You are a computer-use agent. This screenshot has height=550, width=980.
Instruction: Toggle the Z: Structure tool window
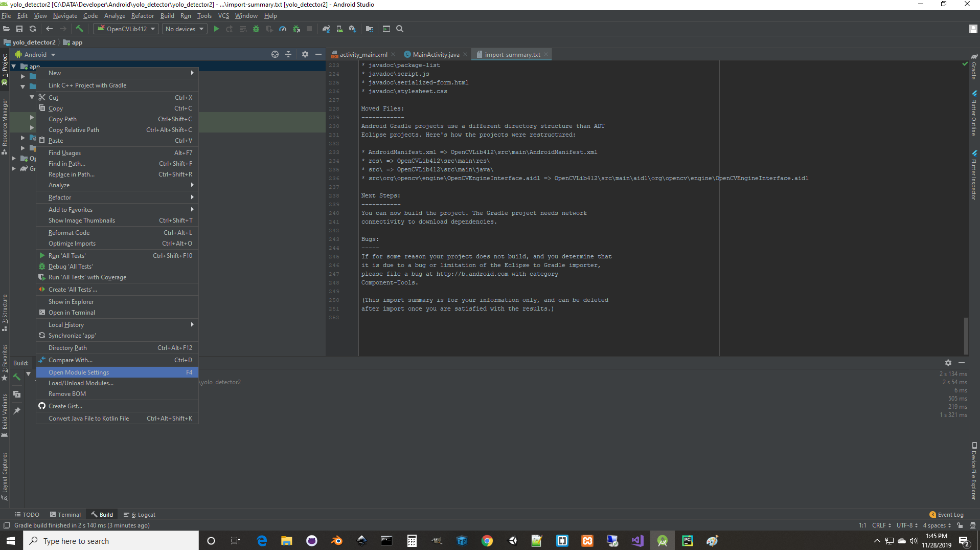(5, 313)
